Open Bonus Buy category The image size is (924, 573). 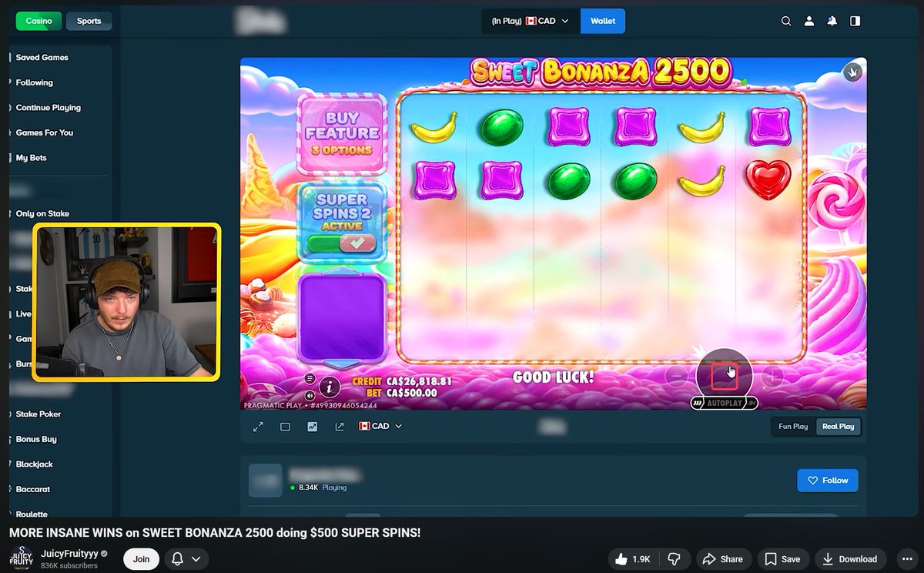tap(36, 439)
